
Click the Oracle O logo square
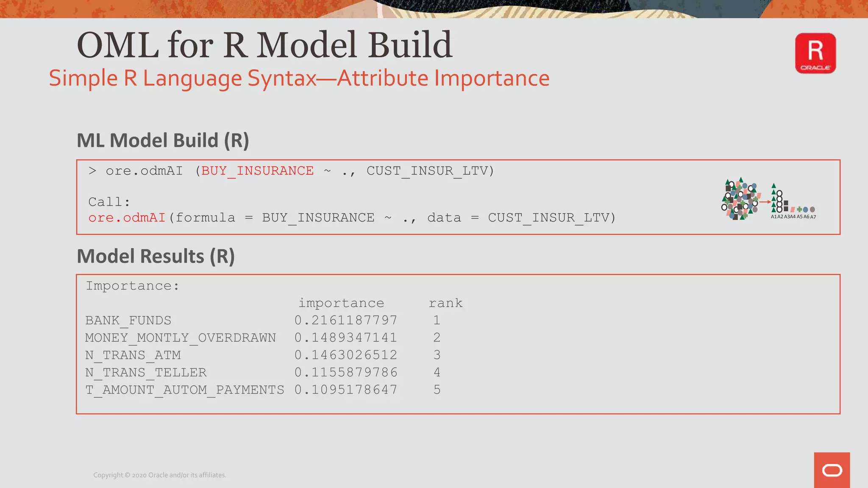(832, 470)
